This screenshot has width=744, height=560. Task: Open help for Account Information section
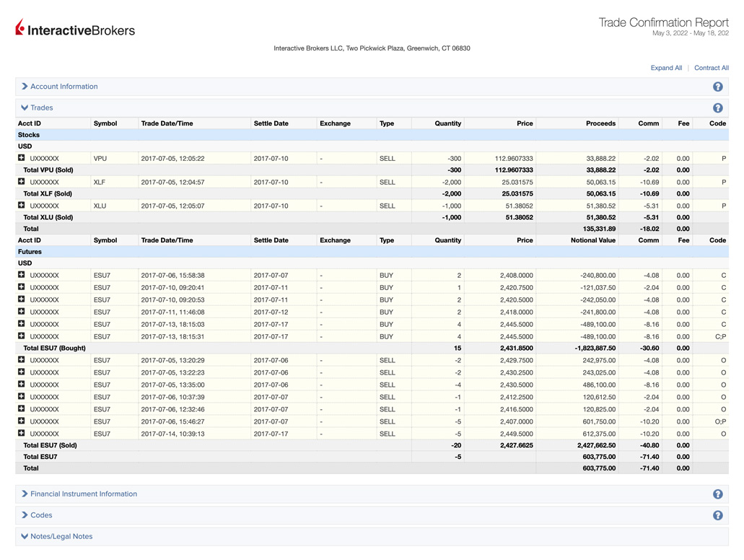tap(717, 86)
